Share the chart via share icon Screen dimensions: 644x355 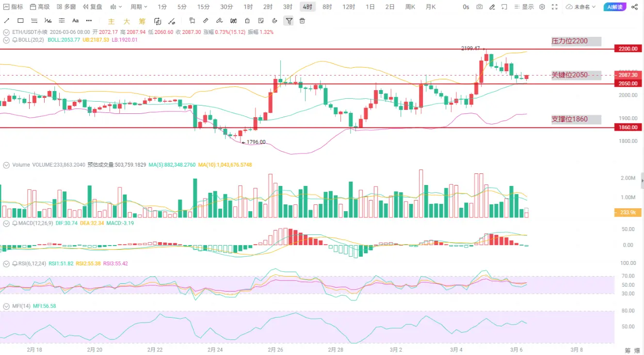click(x=635, y=7)
